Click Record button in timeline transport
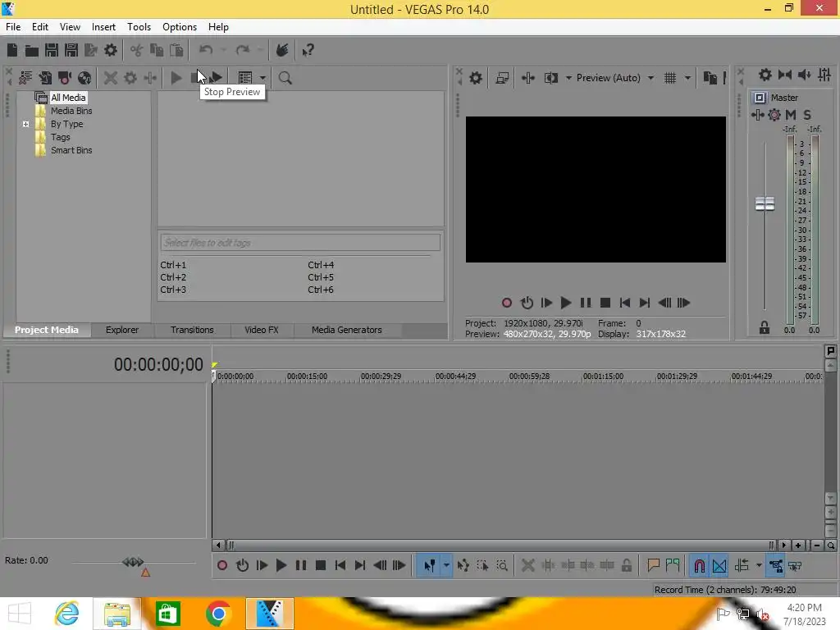Image resolution: width=840 pixels, height=630 pixels. pyautogui.click(x=222, y=566)
